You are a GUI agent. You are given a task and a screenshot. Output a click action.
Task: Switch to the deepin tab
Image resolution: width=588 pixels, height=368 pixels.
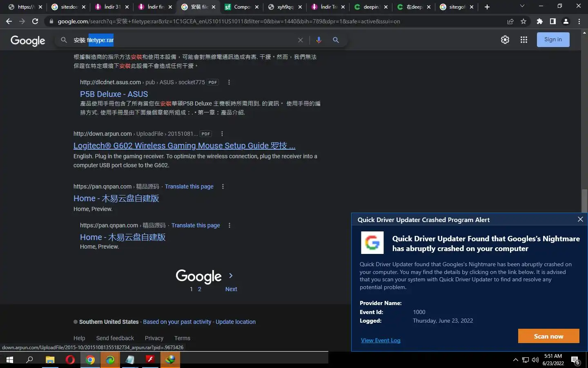point(371,7)
